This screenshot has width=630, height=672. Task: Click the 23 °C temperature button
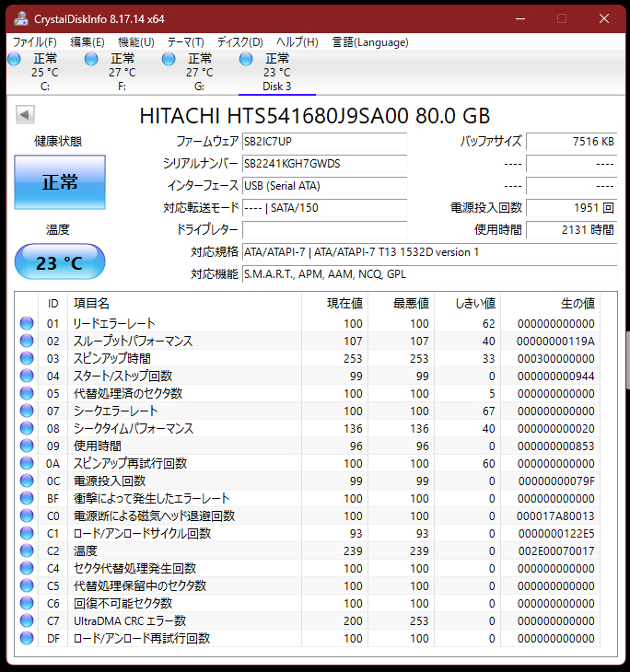click(x=60, y=263)
